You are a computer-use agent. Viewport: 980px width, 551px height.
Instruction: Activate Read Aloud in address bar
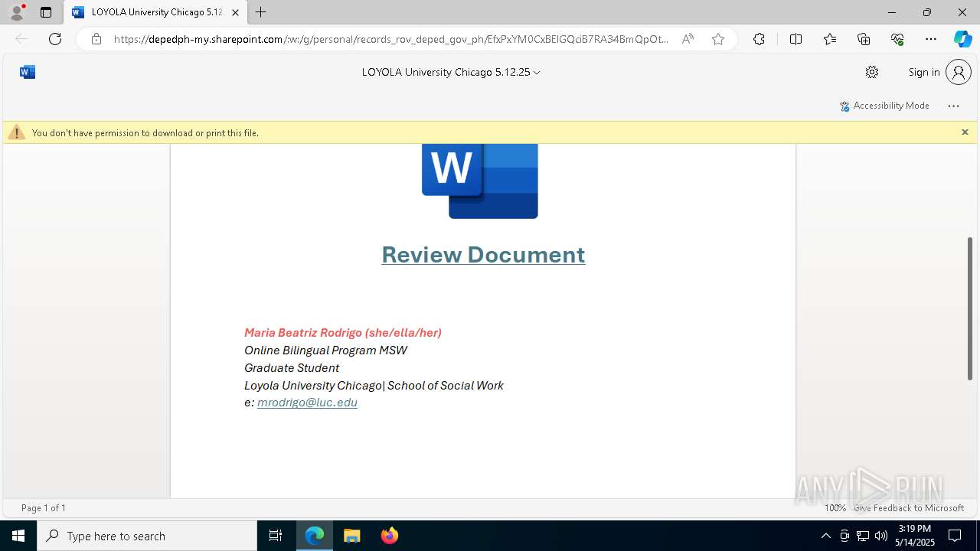tap(688, 39)
